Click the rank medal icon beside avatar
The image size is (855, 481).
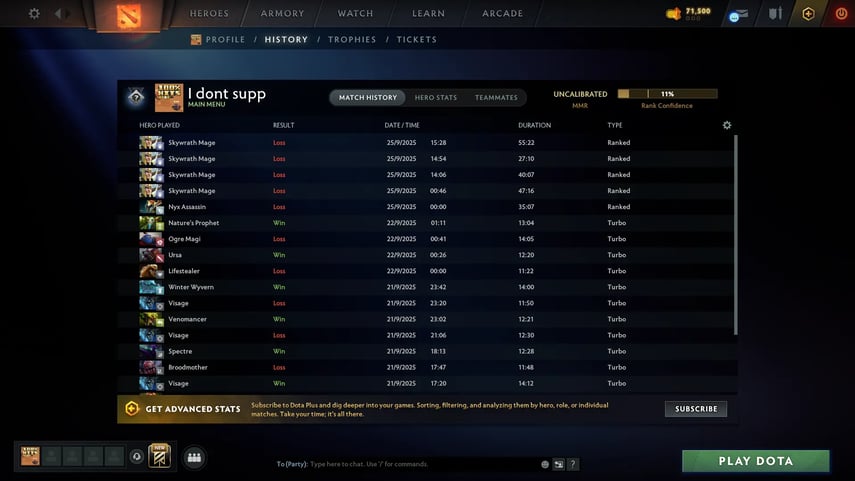134,97
